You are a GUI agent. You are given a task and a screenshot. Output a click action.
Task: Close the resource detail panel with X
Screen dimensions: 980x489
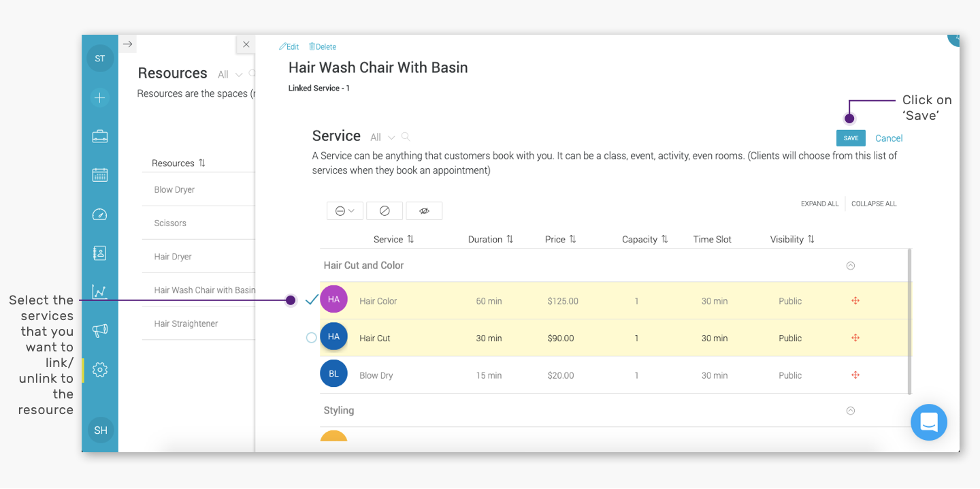(x=246, y=44)
